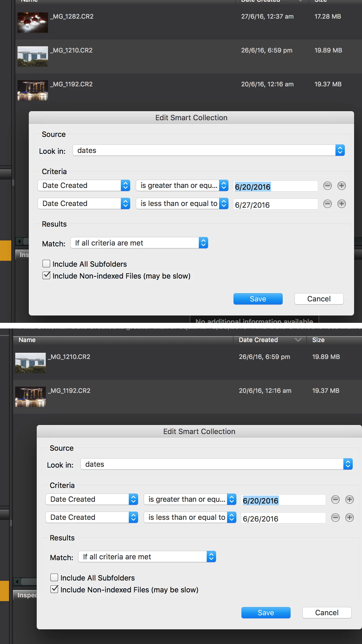The image size is (362, 644).
Task: Add criterion after 6/27/2016 row
Action: click(342, 204)
